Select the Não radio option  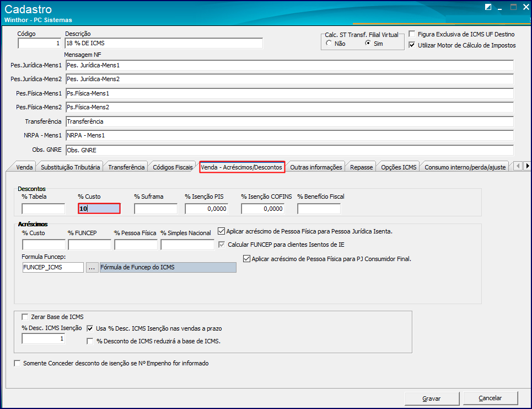point(329,43)
